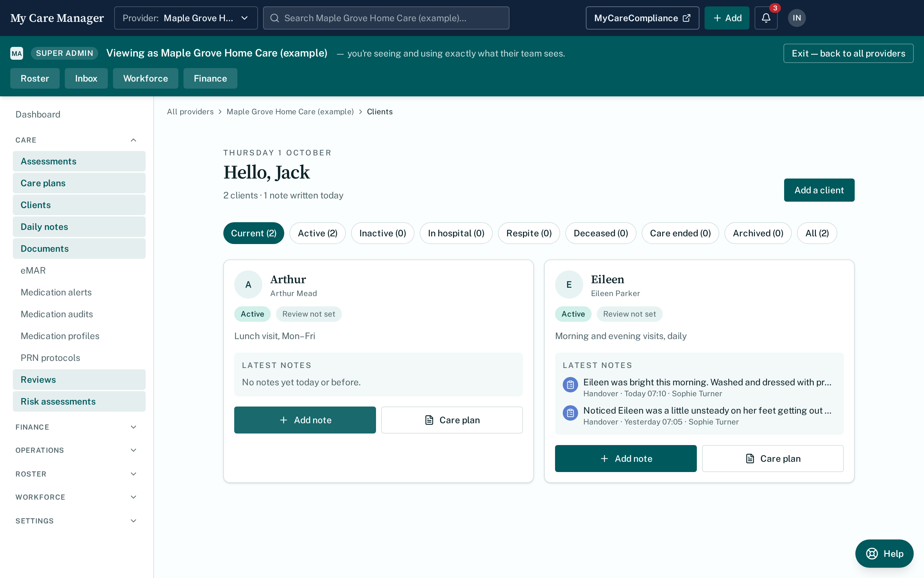Open the Provider dropdown
Viewport: 924px width, 578px height.
coord(186,18)
